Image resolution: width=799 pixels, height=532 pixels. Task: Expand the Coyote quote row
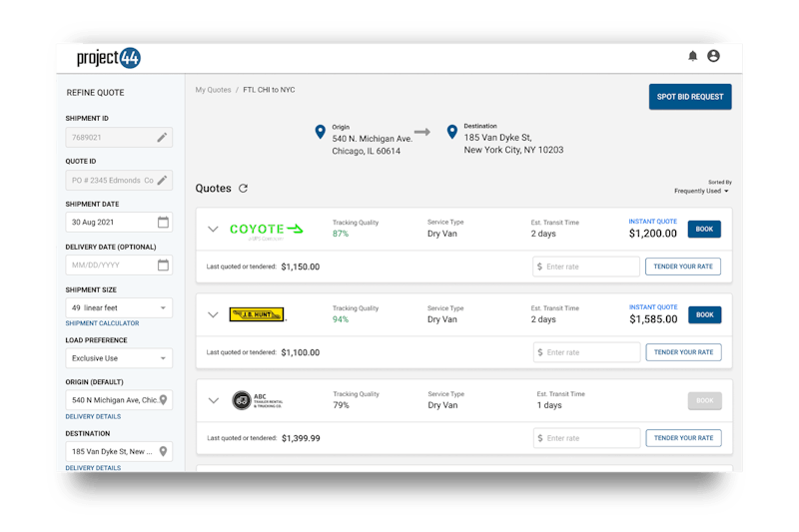click(213, 230)
